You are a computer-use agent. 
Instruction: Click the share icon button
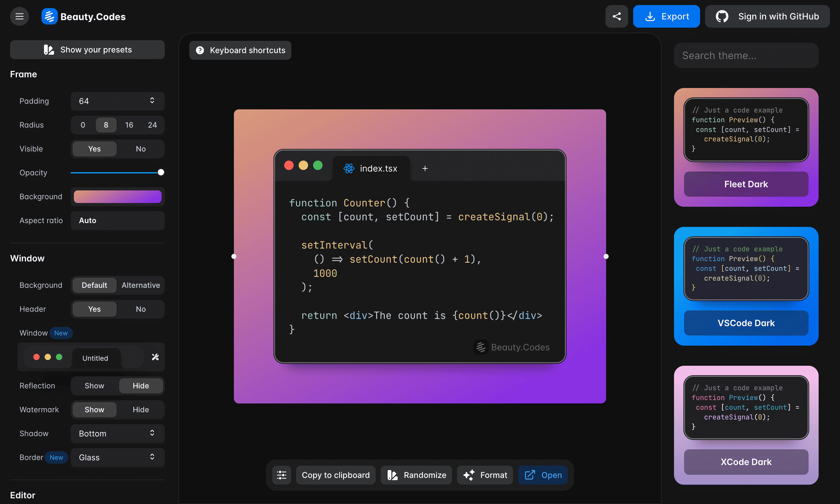(616, 16)
